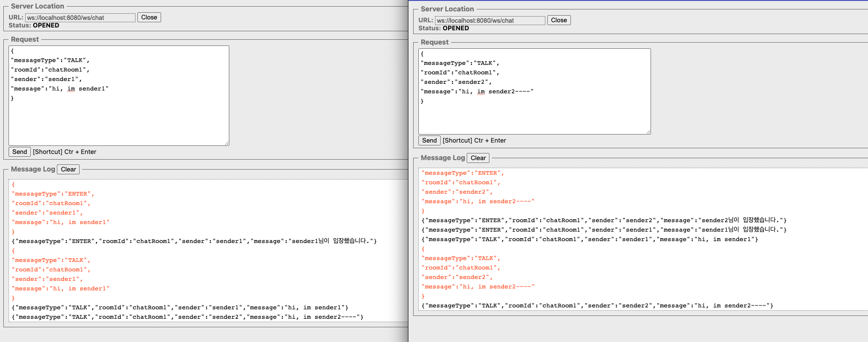Click "Server Location" heading in right window
Screen dimensions: 868x342
[x=447, y=9]
